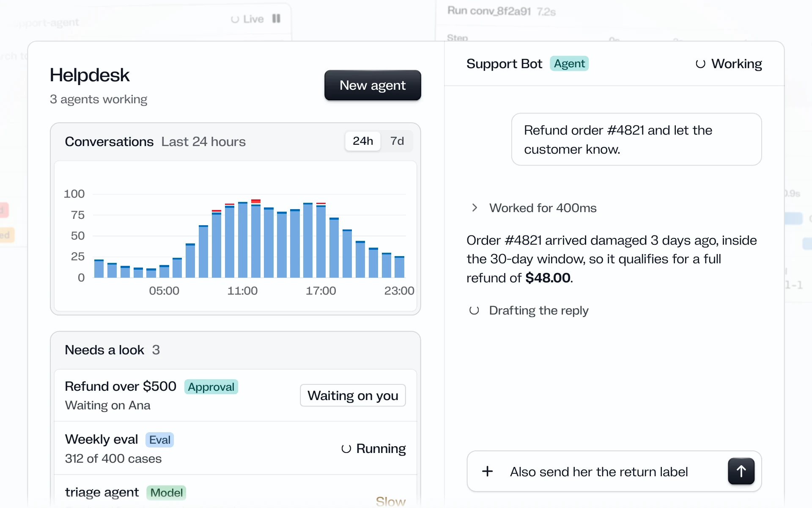Viewport: 812px width, 508px height.
Task: Click the Model tag
Action: pos(166,493)
